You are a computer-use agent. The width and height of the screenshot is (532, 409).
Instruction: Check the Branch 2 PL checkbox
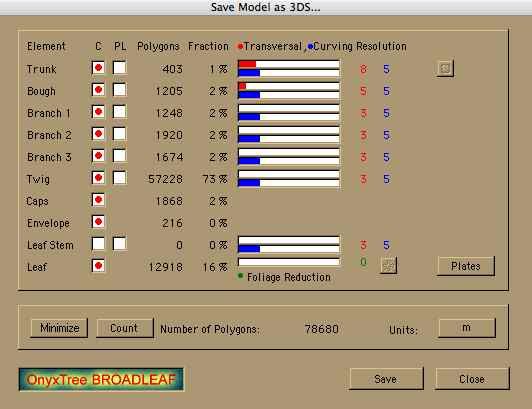120,134
